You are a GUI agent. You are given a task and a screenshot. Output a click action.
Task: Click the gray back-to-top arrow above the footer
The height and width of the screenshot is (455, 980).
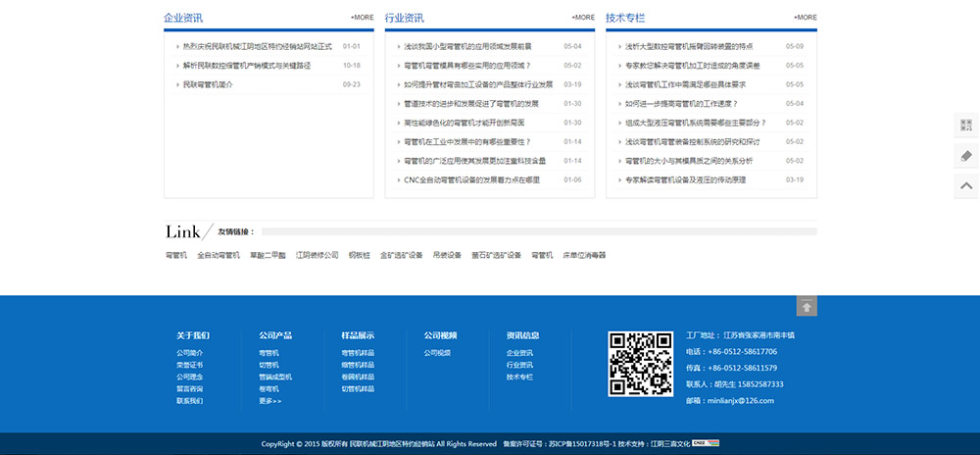[x=807, y=307]
